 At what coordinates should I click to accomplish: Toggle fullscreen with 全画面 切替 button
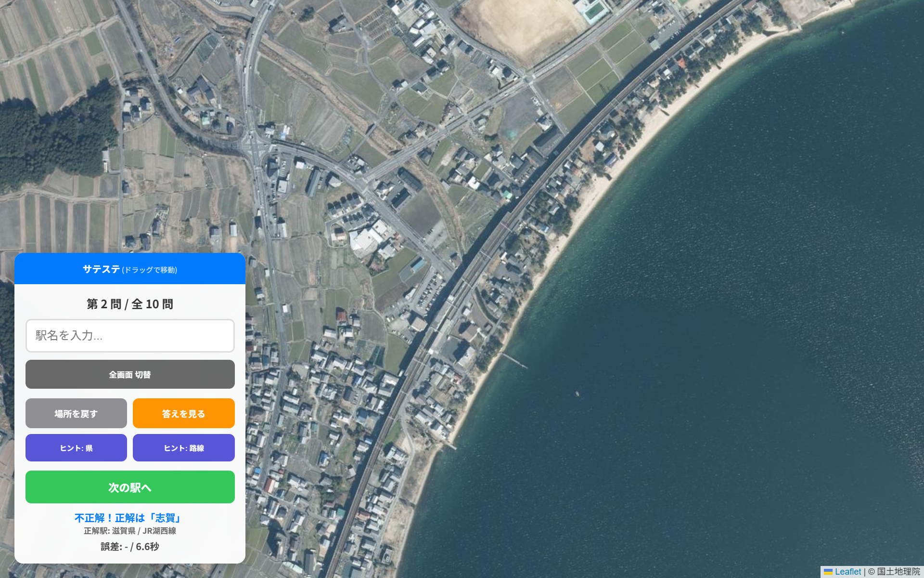130,374
